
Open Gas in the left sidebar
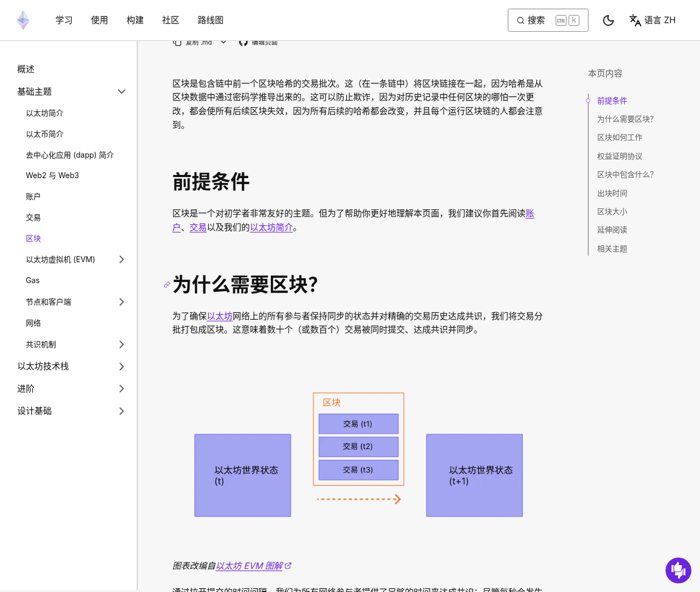click(x=33, y=280)
